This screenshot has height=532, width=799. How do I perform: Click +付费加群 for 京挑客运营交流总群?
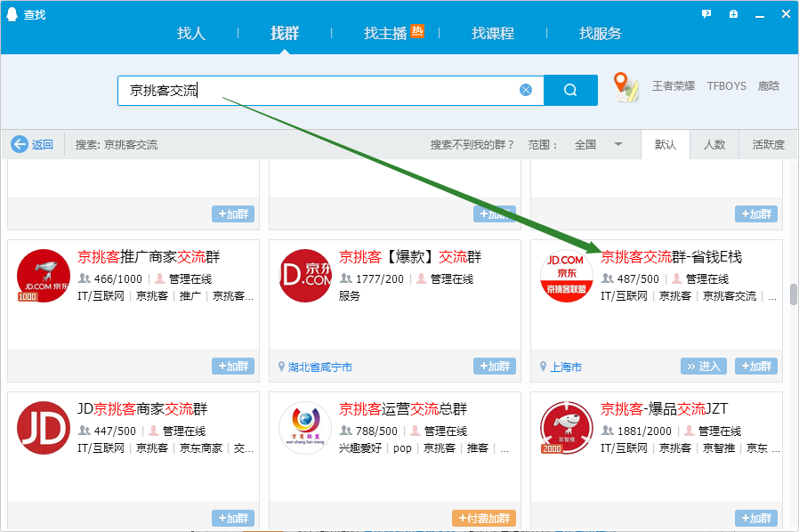click(x=484, y=519)
